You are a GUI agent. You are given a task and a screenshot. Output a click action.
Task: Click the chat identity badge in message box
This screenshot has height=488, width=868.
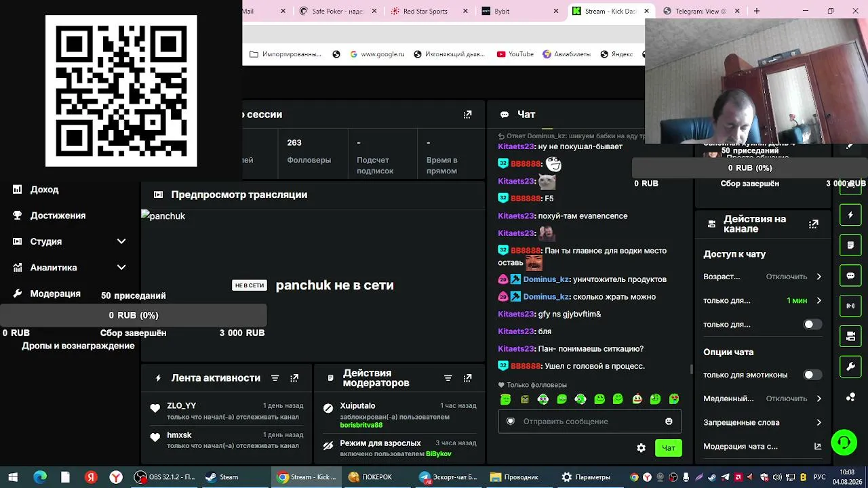click(511, 422)
